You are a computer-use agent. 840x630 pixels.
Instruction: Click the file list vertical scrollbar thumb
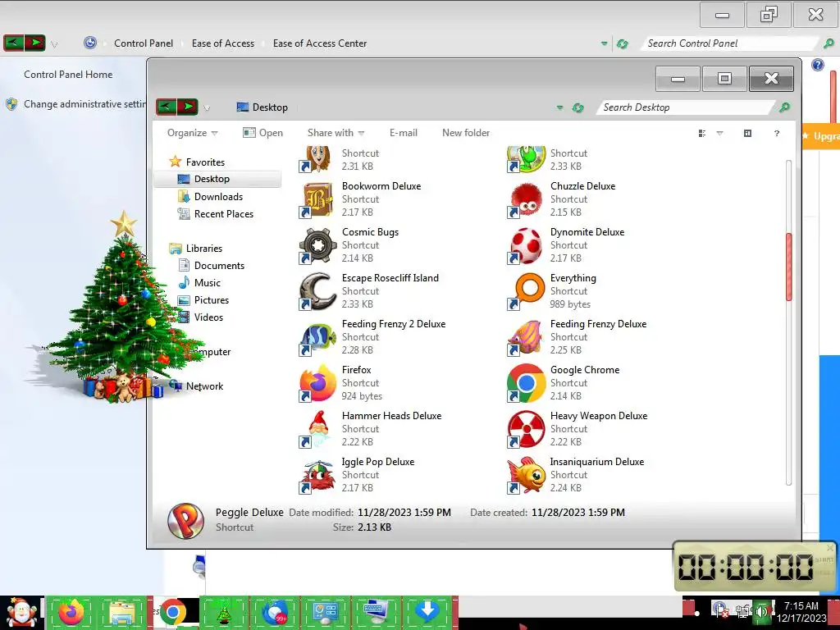[788, 267]
